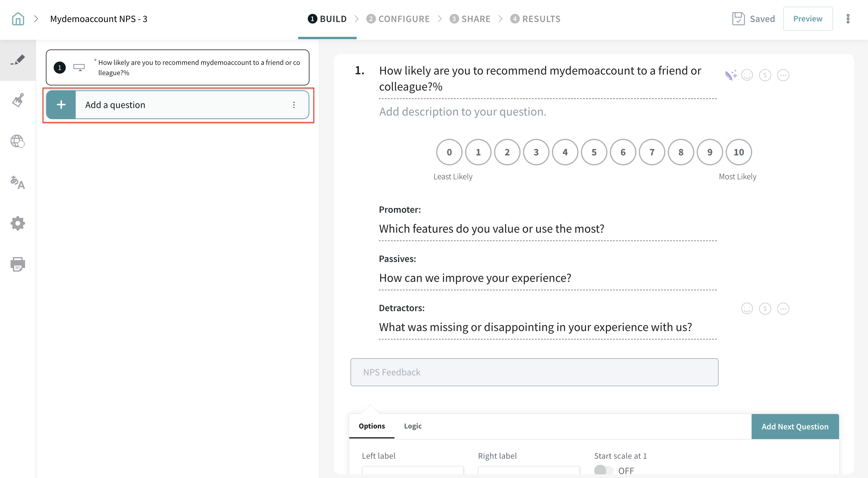
Task: Open the more options circle by question title
Action: pos(783,75)
